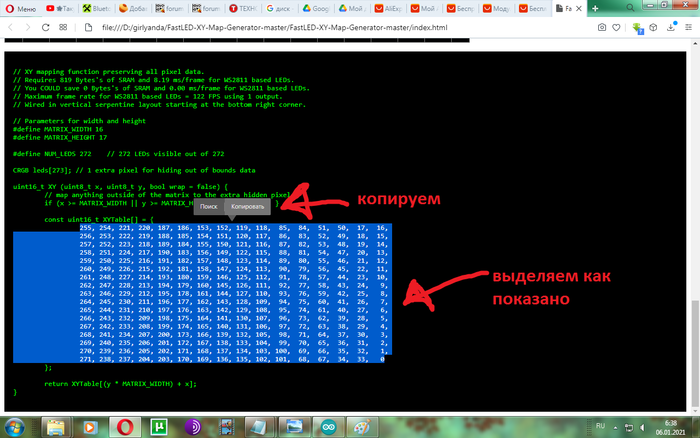
Task: Choose Поиск in selection popup
Action: 208,206
